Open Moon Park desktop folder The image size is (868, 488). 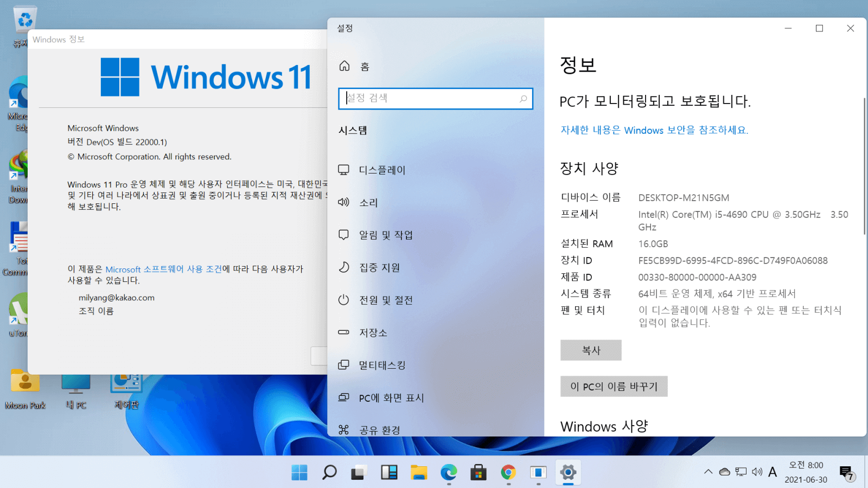25,389
